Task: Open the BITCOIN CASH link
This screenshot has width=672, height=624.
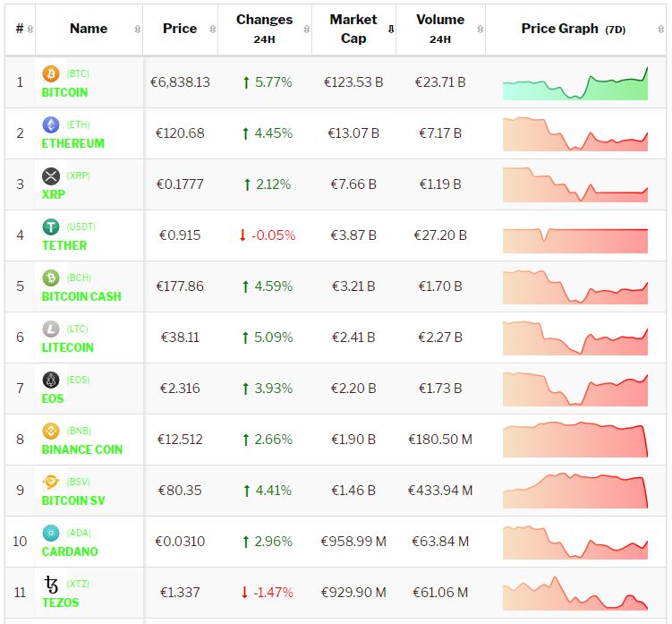Action: point(81,296)
